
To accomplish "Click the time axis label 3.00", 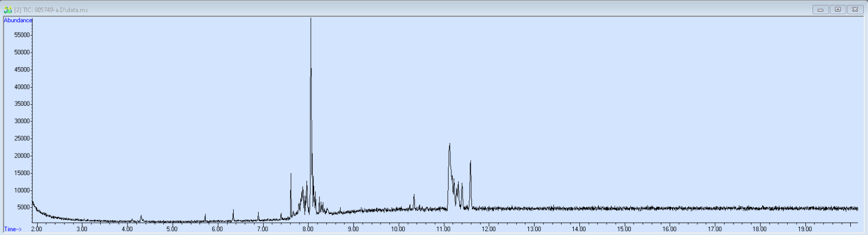I will pyautogui.click(x=82, y=228).
